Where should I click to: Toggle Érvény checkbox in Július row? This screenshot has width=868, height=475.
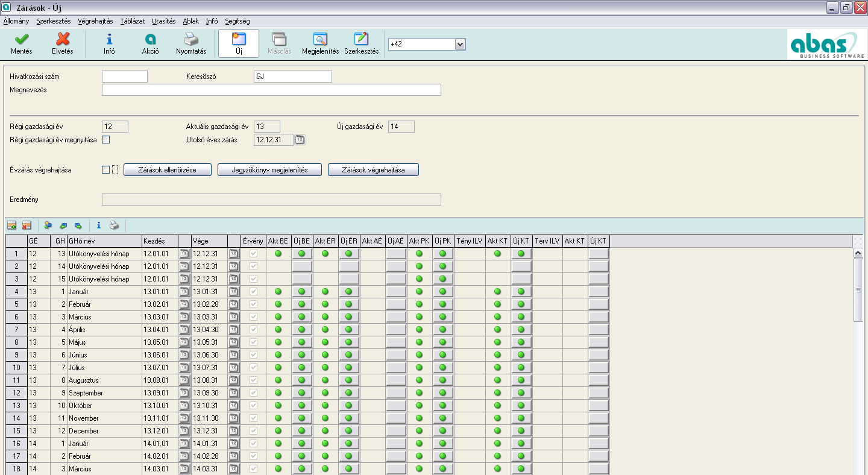pyautogui.click(x=253, y=368)
